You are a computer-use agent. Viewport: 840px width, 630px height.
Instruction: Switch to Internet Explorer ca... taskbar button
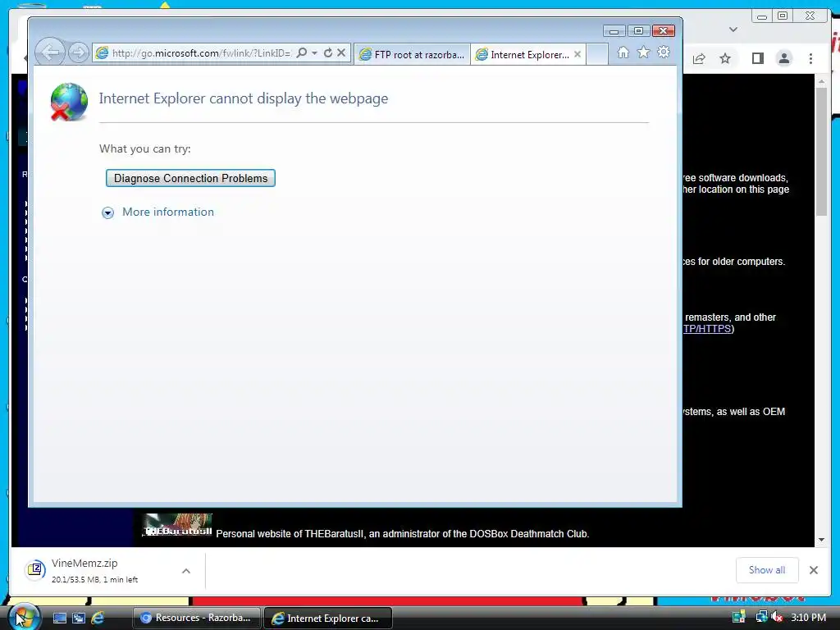[x=328, y=619]
